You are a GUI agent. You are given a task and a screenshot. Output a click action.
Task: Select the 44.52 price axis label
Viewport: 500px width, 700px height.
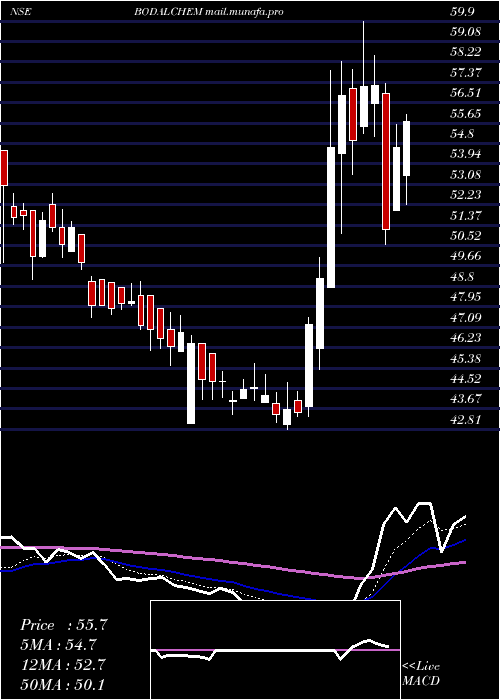(465, 379)
